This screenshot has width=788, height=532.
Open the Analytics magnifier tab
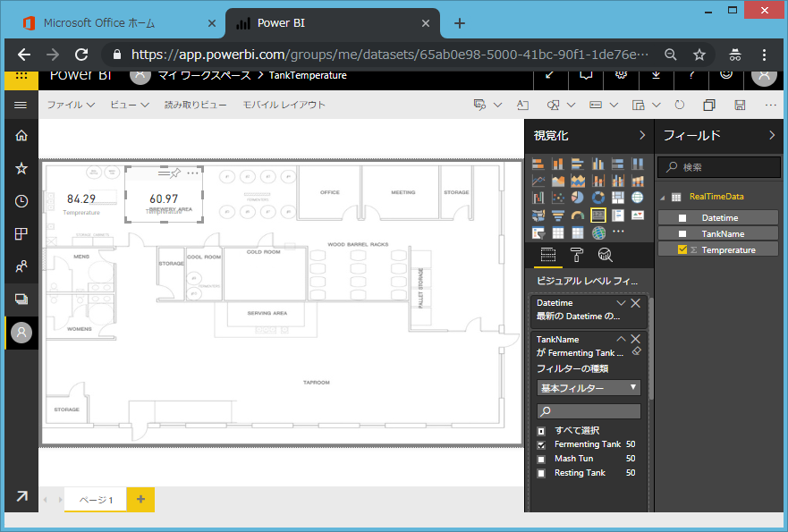tap(605, 255)
